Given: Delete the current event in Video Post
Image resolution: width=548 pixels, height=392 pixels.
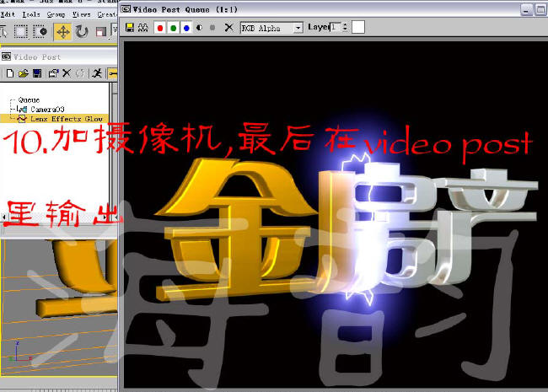Looking at the screenshot, I should tap(67, 73).
